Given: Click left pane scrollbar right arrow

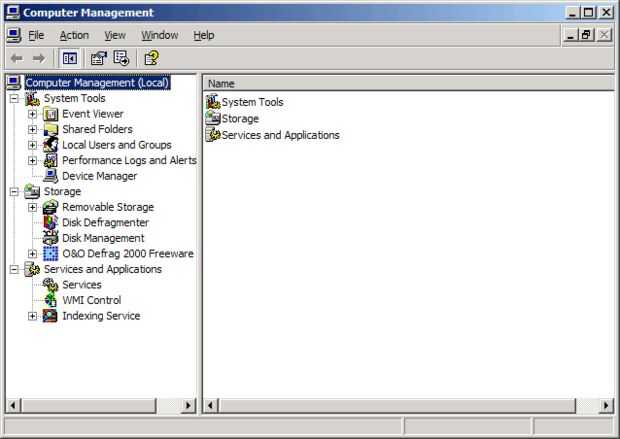Looking at the screenshot, I should tap(188, 405).
